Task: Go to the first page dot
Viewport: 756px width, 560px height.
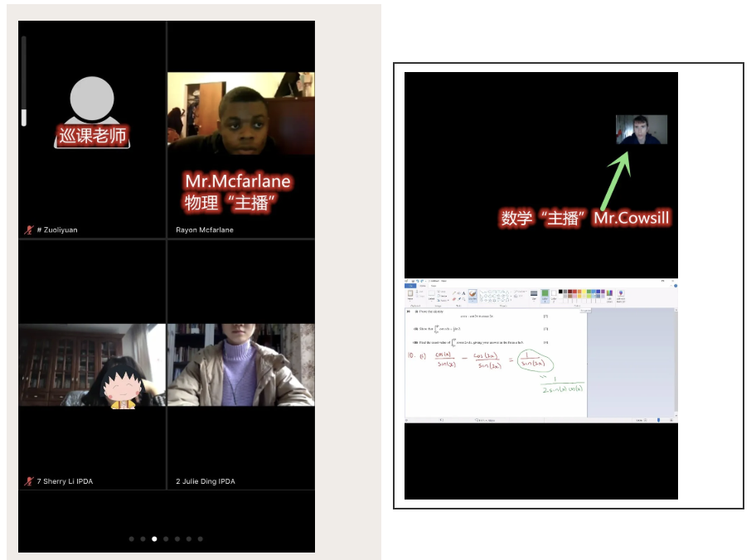Action: click(131, 538)
